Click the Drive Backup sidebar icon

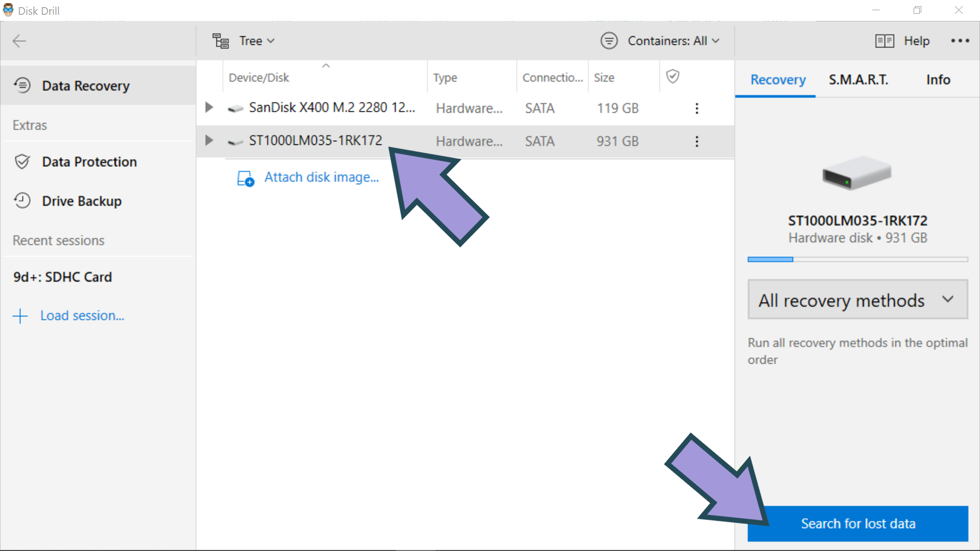pyautogui.click(x=20, y=201)
